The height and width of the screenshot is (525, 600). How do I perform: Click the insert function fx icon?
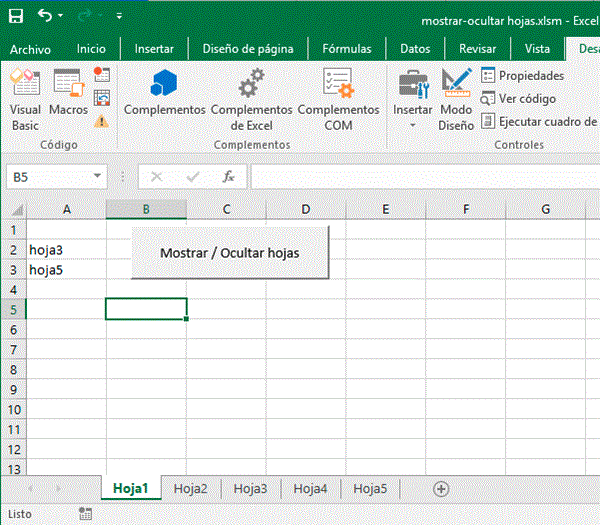228,177
